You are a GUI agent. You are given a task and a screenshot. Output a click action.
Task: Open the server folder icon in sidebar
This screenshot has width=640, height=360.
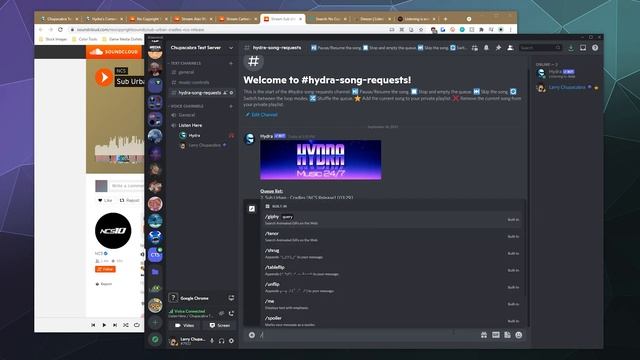155,271
